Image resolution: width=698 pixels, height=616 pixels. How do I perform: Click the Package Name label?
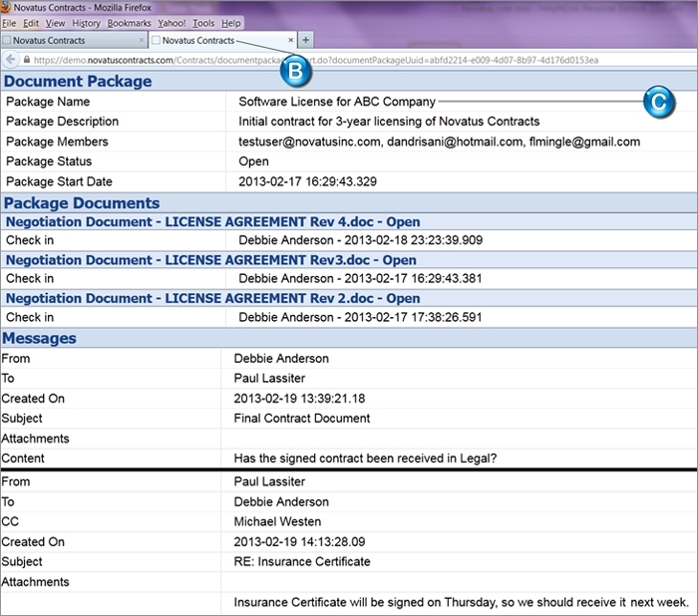coord(48,102)
